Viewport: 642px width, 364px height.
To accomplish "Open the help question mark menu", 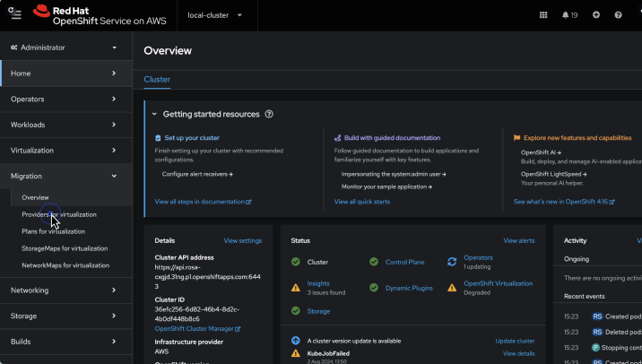I will [618, 15].
